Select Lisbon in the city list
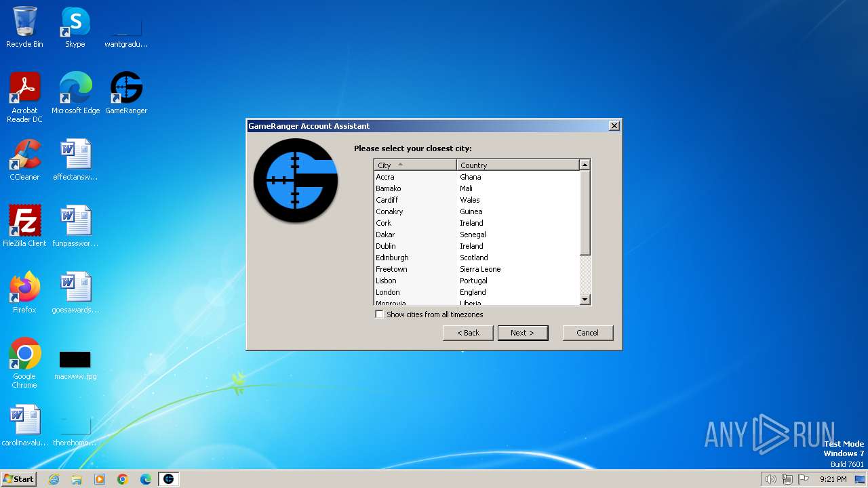Viewport: 868px width, 488px height. pos(386,281)
